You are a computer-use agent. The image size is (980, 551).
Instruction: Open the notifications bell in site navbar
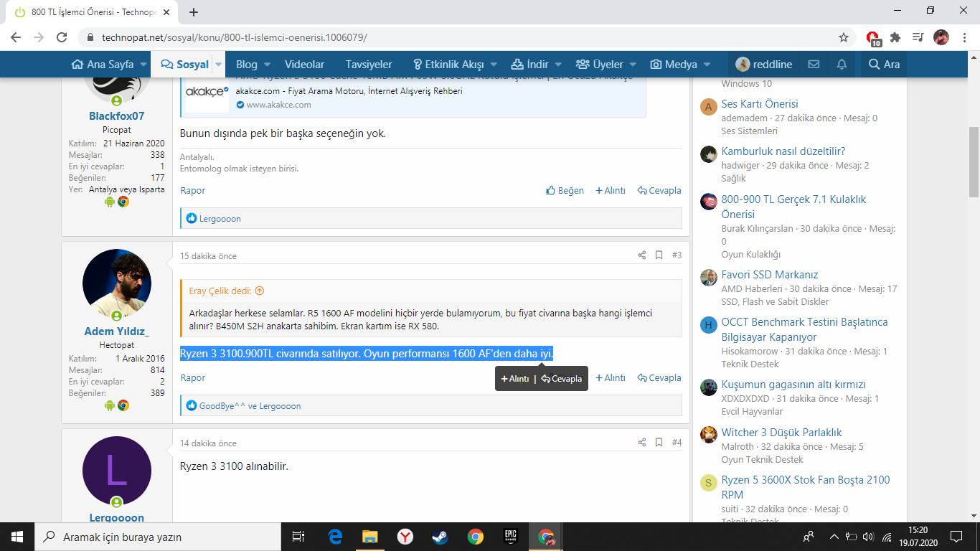(x=842, y=65)
